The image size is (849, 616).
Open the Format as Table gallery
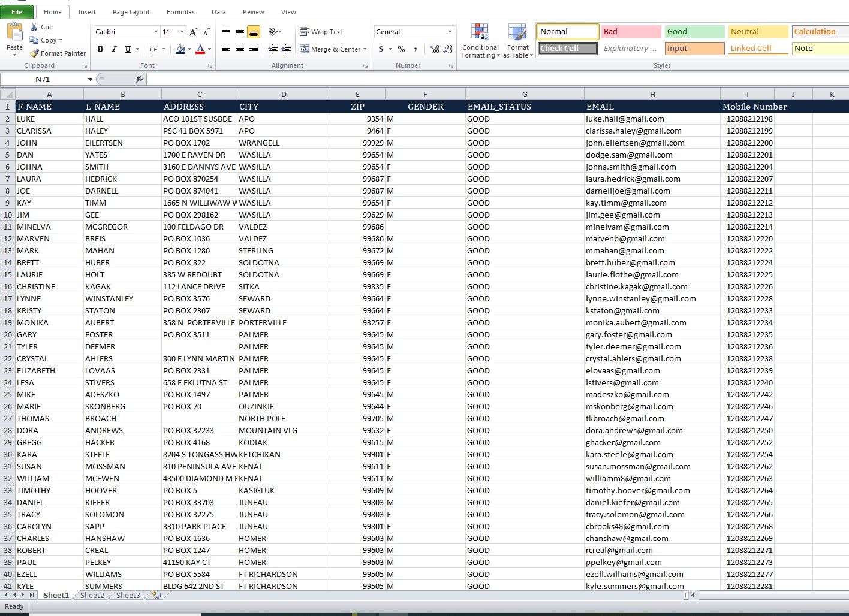tap(517, 41)
